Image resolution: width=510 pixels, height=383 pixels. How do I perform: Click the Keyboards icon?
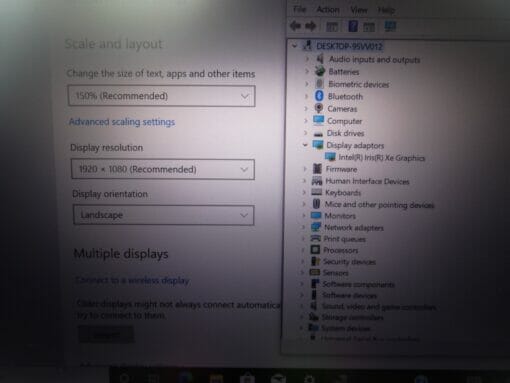316,192
